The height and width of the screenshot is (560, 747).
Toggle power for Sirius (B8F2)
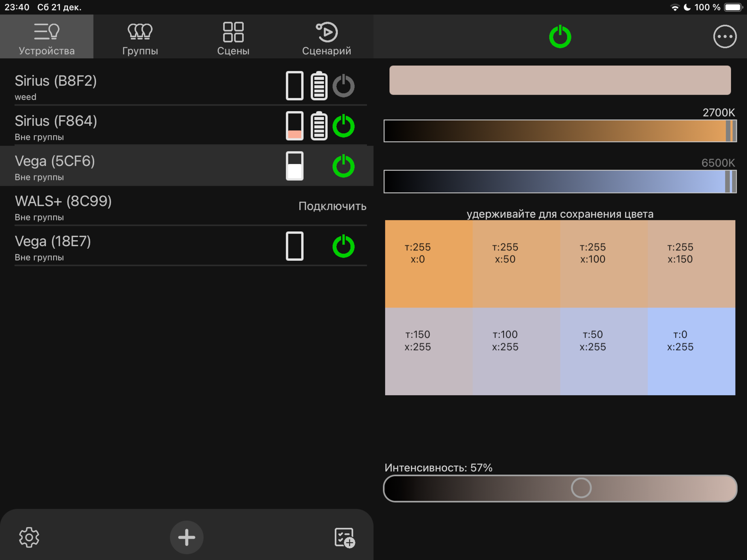pos(343,86)
